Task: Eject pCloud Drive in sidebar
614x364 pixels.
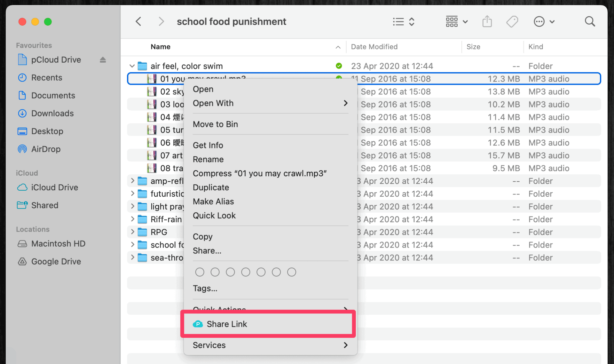Action: 103,60
